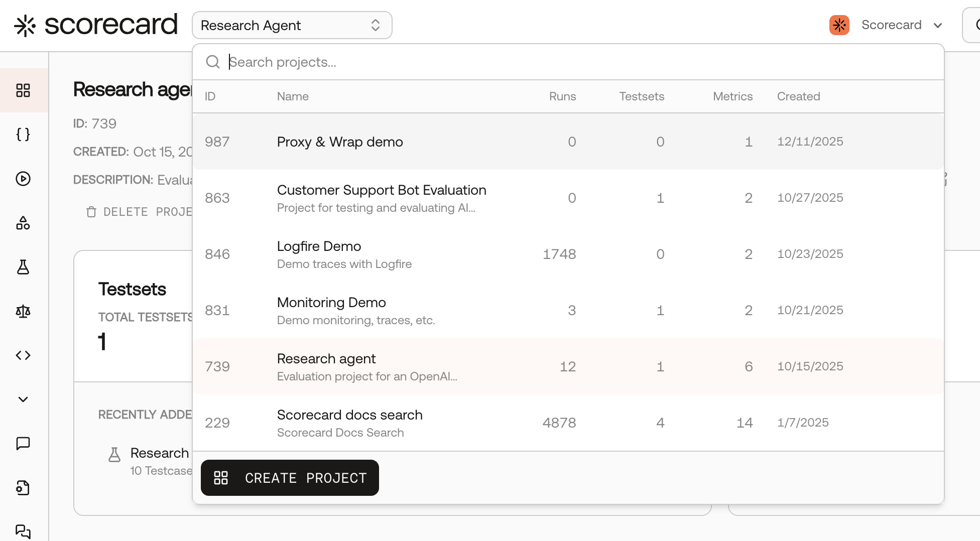This screenshot has height=541, width=980.
Task: Click the trash icon beside Delete Project
Action: pos(91,212)
